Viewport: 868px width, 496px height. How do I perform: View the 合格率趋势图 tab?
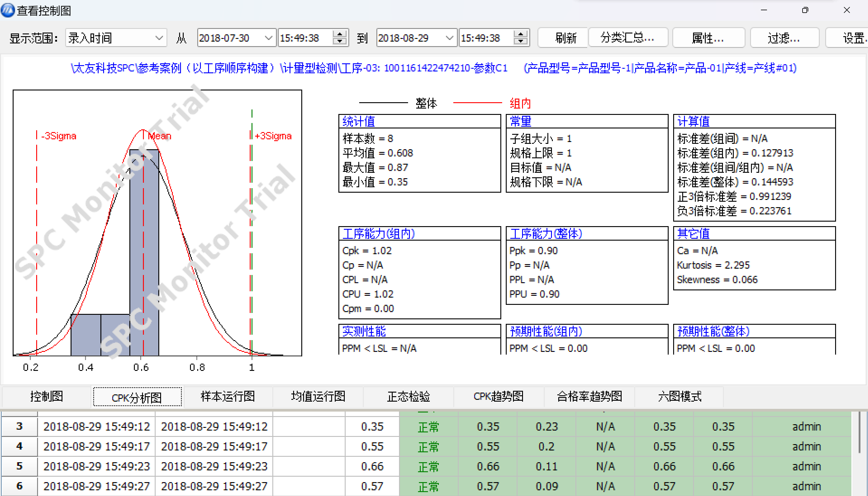point(589,396)
